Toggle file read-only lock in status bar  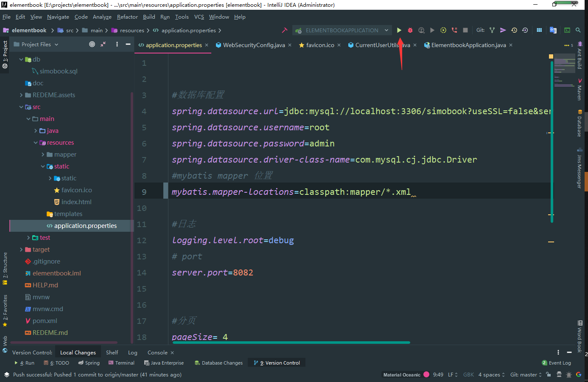pos(549,374)
